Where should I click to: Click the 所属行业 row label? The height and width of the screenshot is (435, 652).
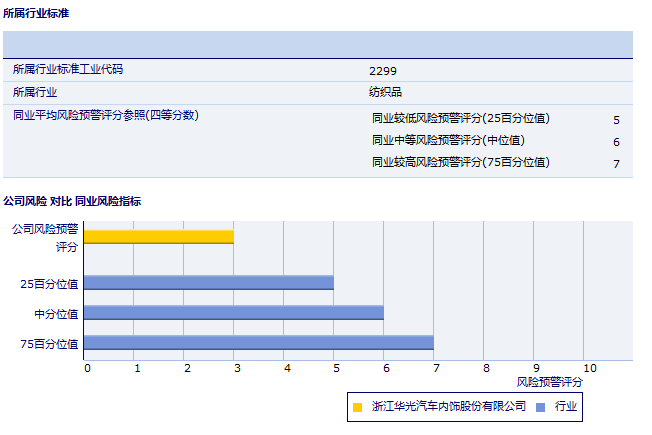[35, 92]
